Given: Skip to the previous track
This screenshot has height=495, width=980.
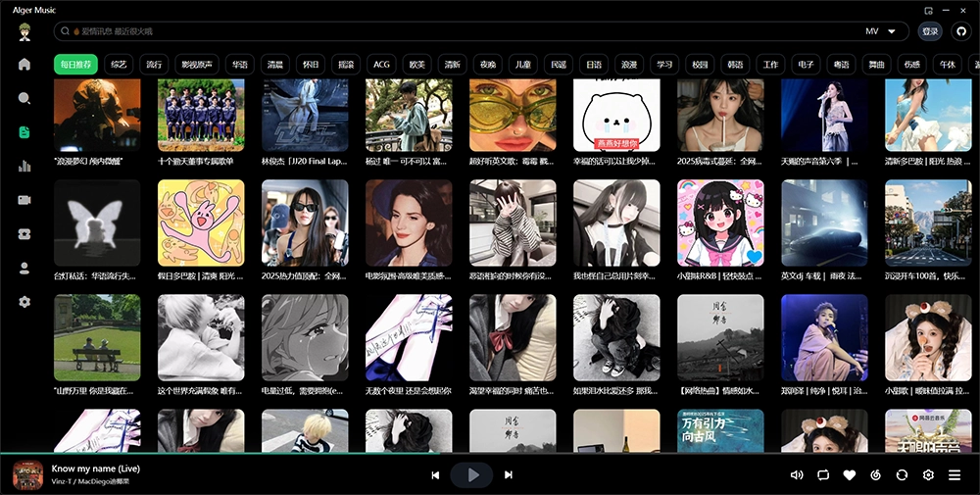Looking at the screenshot, I should (436, 475).
